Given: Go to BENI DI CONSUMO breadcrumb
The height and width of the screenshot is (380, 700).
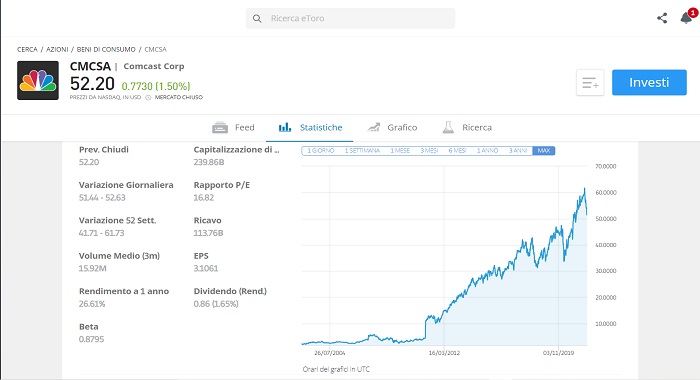Looking at the screenshot, I should (x=106, y=50).
